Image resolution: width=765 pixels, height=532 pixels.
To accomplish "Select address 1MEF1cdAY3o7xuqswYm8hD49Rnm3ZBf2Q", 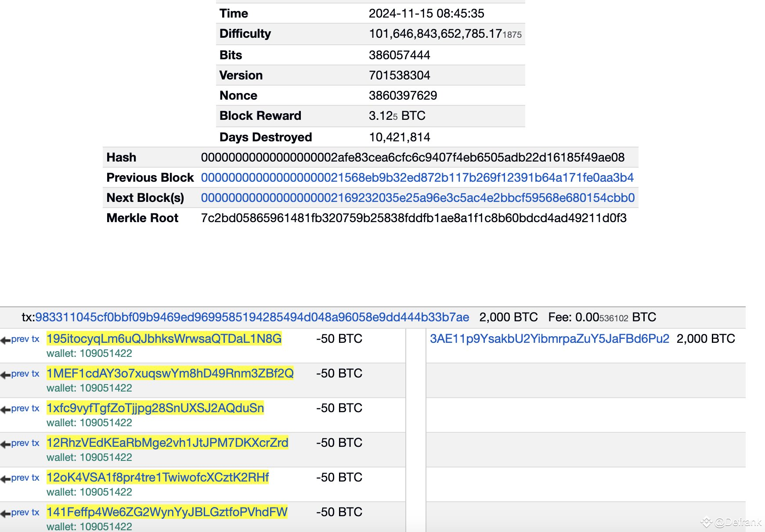I will click(x=171, y=373).
